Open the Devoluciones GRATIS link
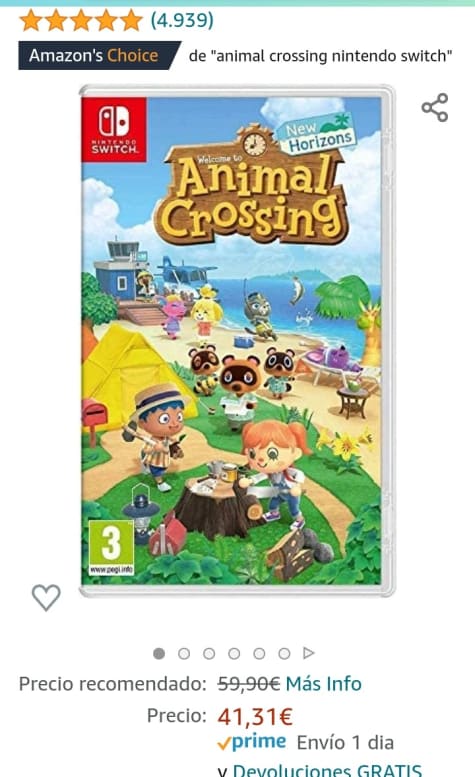The image size is (475, 777). pos(327,771)
